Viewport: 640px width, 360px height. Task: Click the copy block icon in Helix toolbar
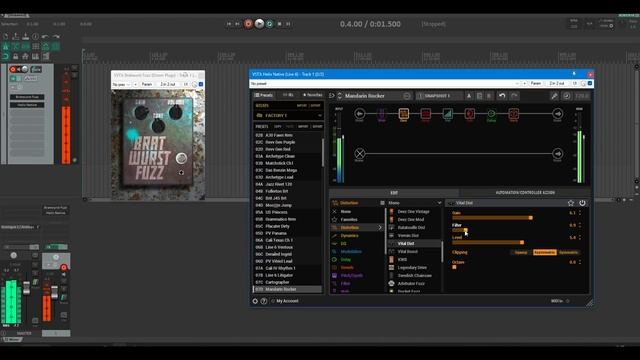(x=479, y=96)
